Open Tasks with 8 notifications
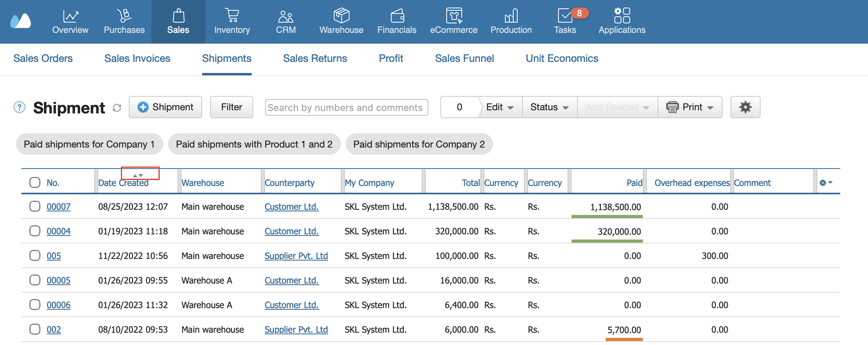 565,21
